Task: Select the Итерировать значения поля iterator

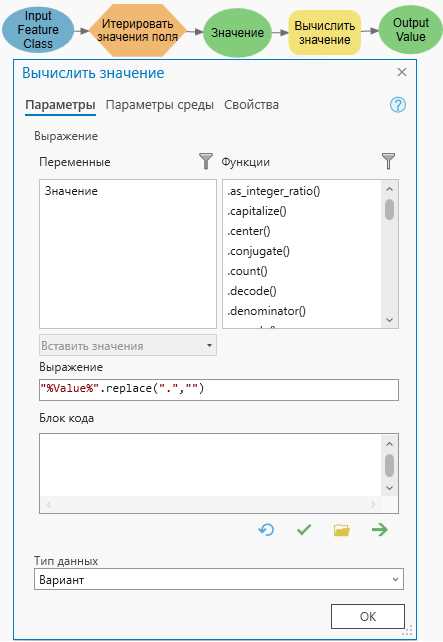Action: (138, 30)
